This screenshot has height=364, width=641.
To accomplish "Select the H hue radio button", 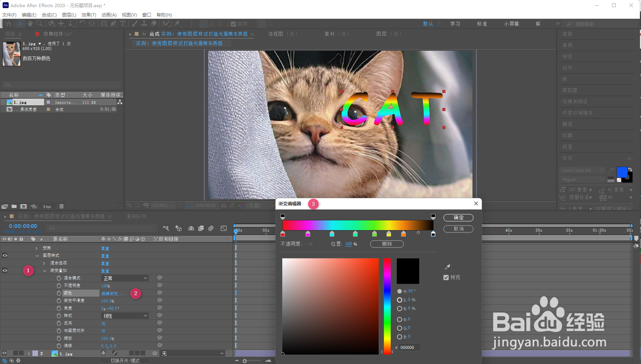I will (399, 291).
